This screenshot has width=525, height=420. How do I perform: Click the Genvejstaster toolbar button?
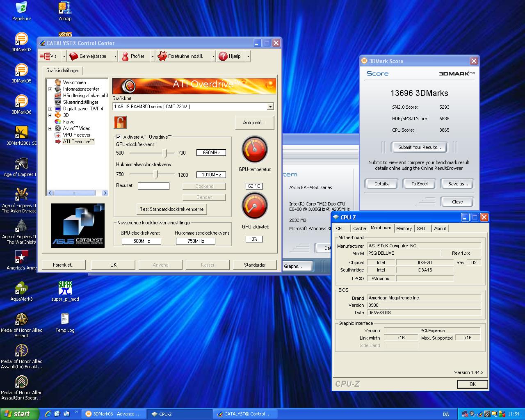[x=89, y=56]
